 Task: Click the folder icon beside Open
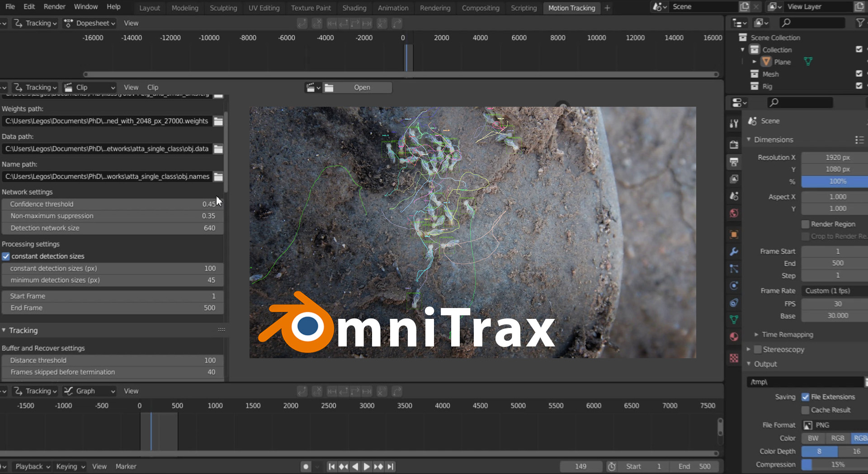point(329,88)
